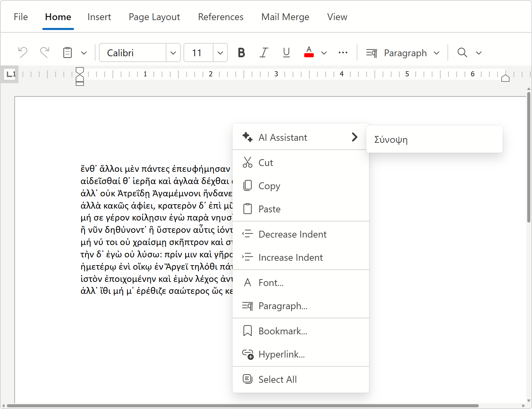This screenshot has height=409, width=532.
Task: Click Hyperlink... in the context menu
Action: 281,354
